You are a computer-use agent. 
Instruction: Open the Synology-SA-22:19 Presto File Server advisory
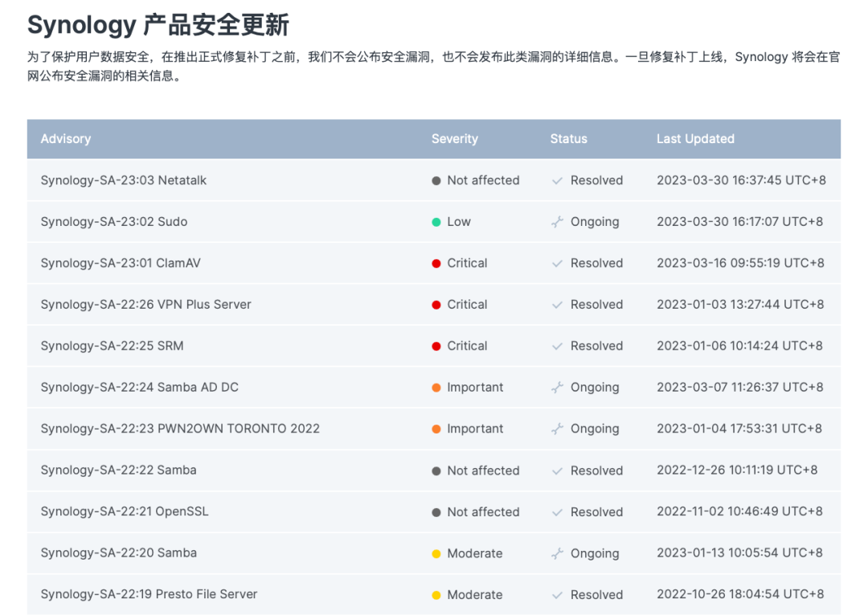pos(149,594)
